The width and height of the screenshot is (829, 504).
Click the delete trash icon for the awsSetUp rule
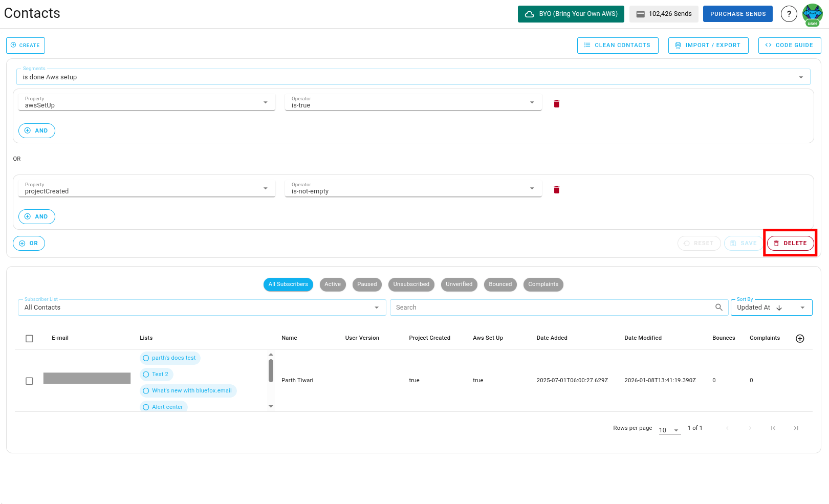pos(556,103)
